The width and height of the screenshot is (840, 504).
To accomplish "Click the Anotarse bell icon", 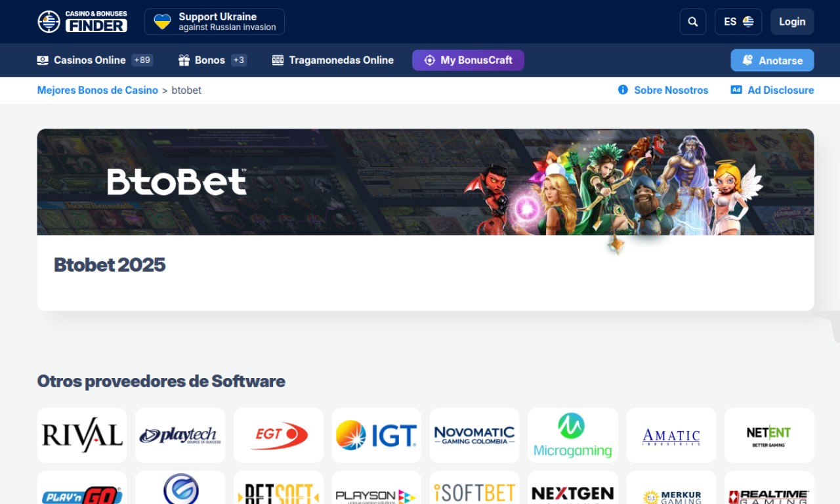I will tap(747, 60).
